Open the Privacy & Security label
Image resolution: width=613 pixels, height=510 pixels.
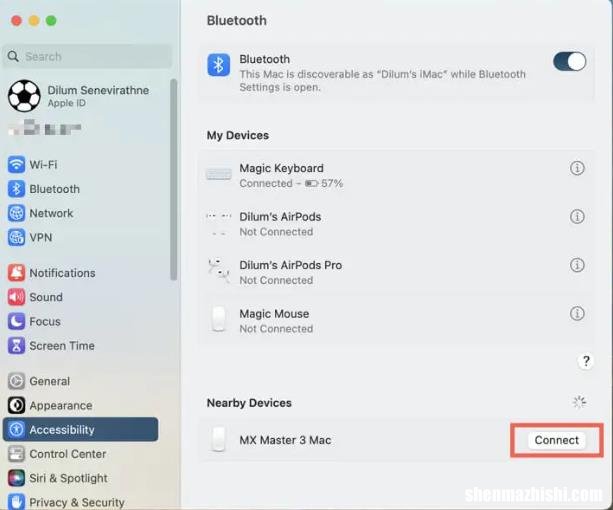pyautogui.click(x=77, y=502)
